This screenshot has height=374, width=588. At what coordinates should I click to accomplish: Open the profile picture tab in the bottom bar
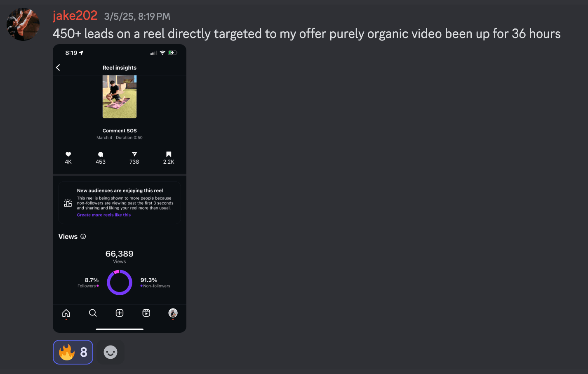pos(173,313)
